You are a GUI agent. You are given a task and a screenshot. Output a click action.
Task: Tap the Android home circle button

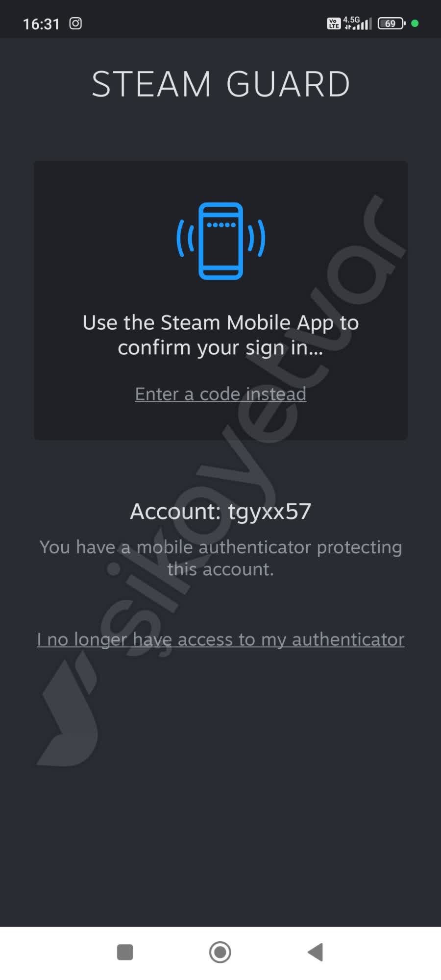pyautogui.click(x=220, y=953)
